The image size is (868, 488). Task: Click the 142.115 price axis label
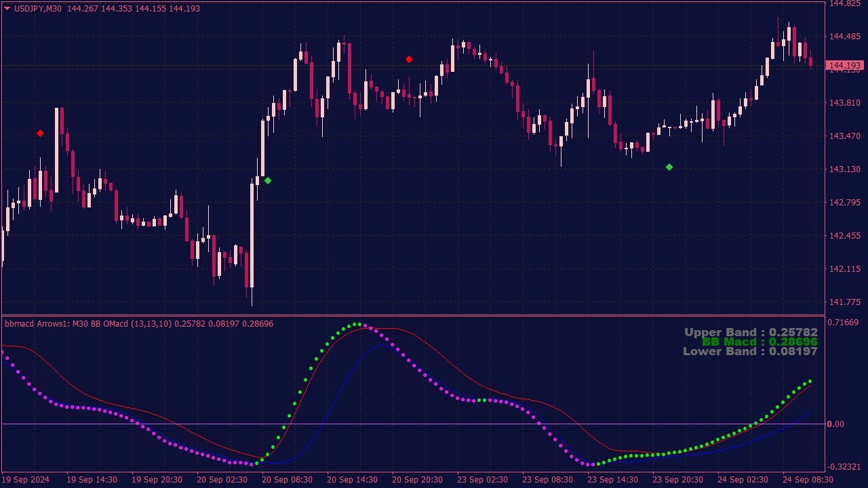[x=844, y=269]
